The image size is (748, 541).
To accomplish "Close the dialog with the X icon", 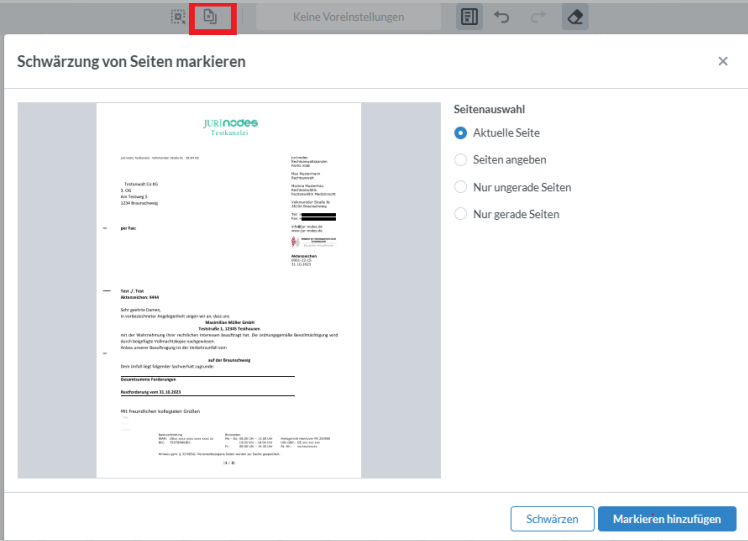I will (723, 61).
